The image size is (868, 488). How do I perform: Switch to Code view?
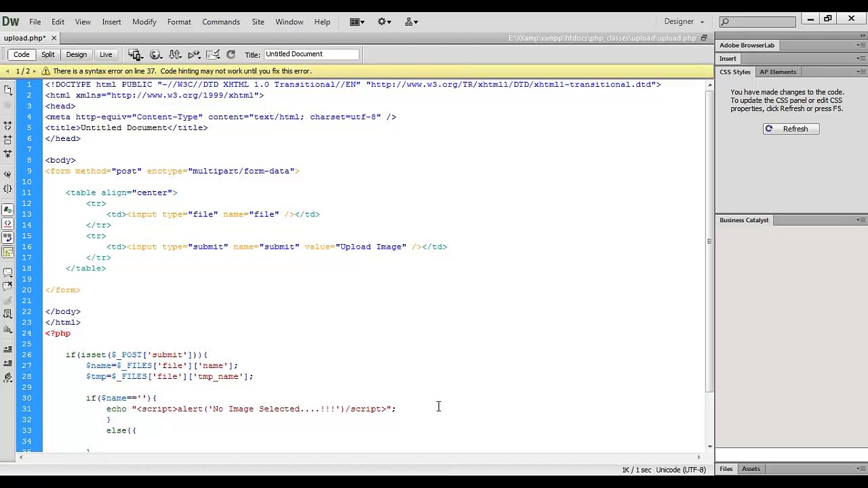(x=21, y=54)
